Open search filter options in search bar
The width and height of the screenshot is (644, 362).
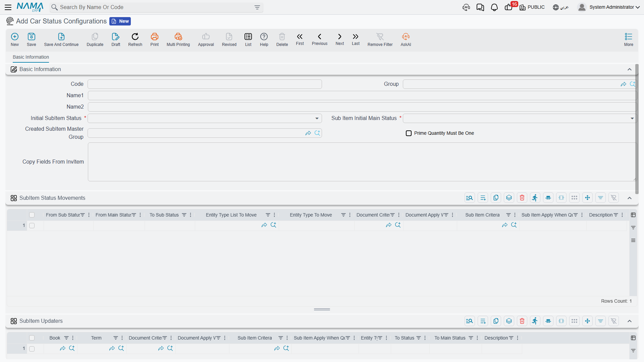257,7
